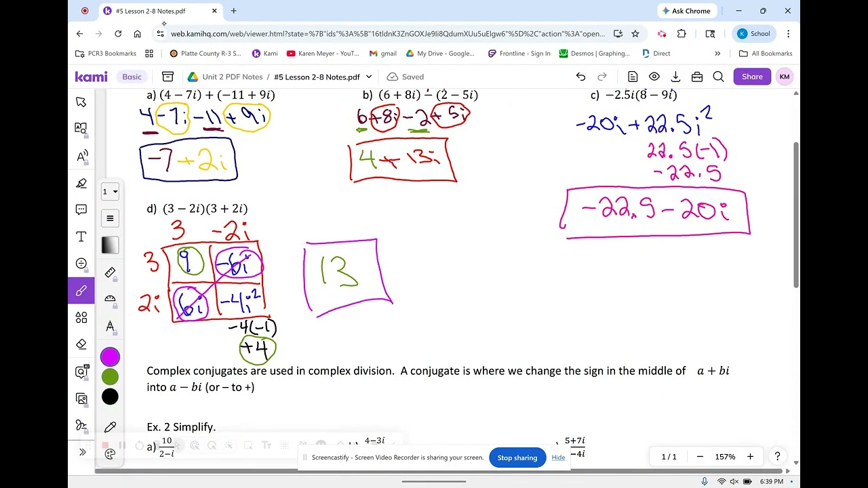This screenshot has height=488, width=868.
Task: Click the Ask Chrome button
Action: pos(686,11)
